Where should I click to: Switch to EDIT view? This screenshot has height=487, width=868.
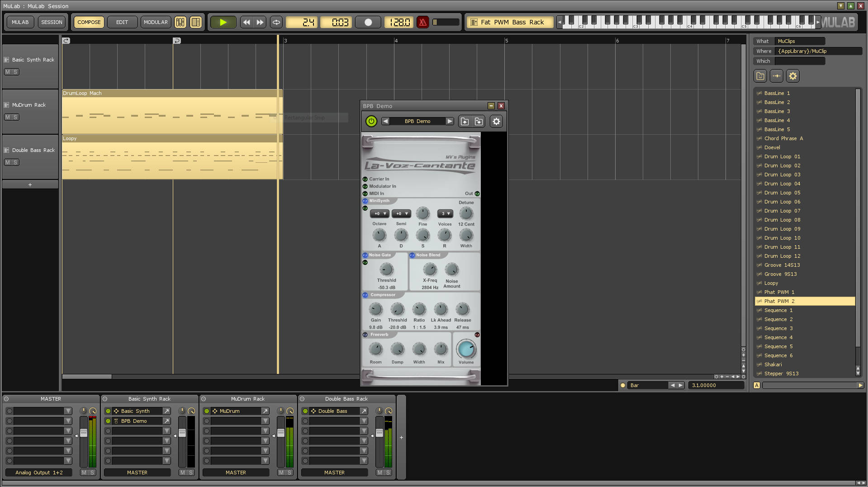pos(122,22)
